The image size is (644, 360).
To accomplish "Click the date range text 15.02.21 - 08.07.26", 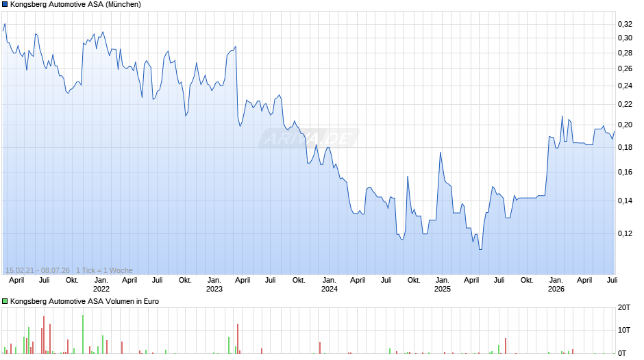I will [38, 270].
